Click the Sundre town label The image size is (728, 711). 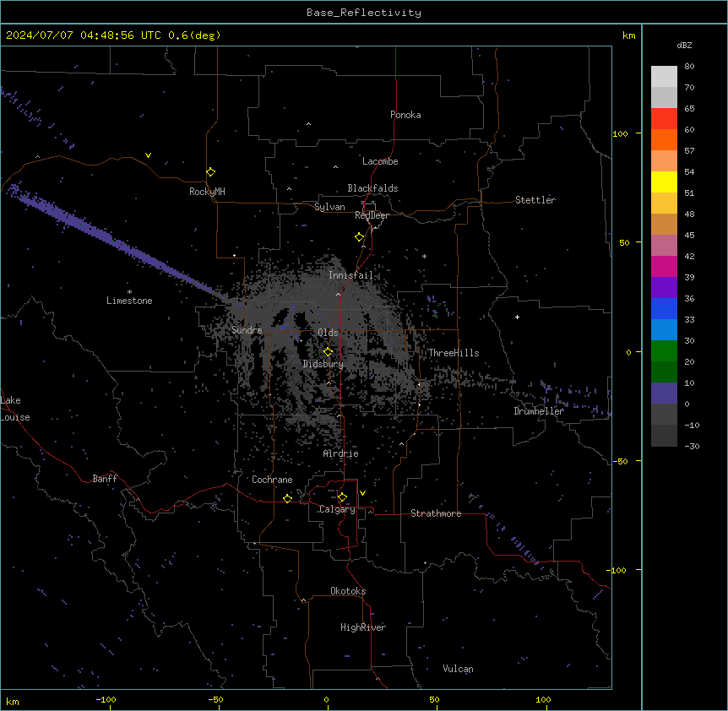(247, 330)
